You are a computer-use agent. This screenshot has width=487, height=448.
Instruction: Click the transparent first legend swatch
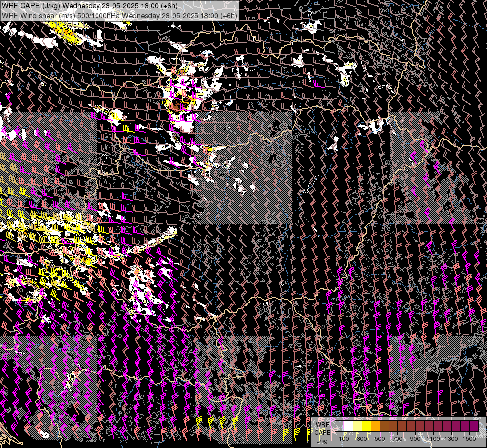tap(339, 426)
